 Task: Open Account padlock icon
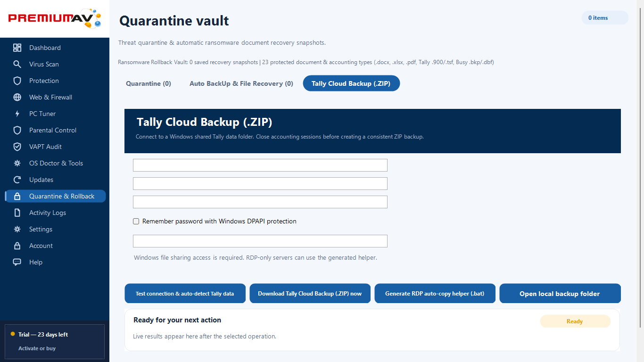pos(17,246)
